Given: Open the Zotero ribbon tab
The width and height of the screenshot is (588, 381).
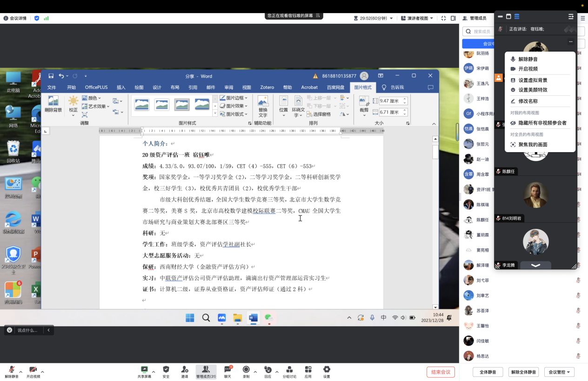Looking at the screenshot, I should coord(267,87).
